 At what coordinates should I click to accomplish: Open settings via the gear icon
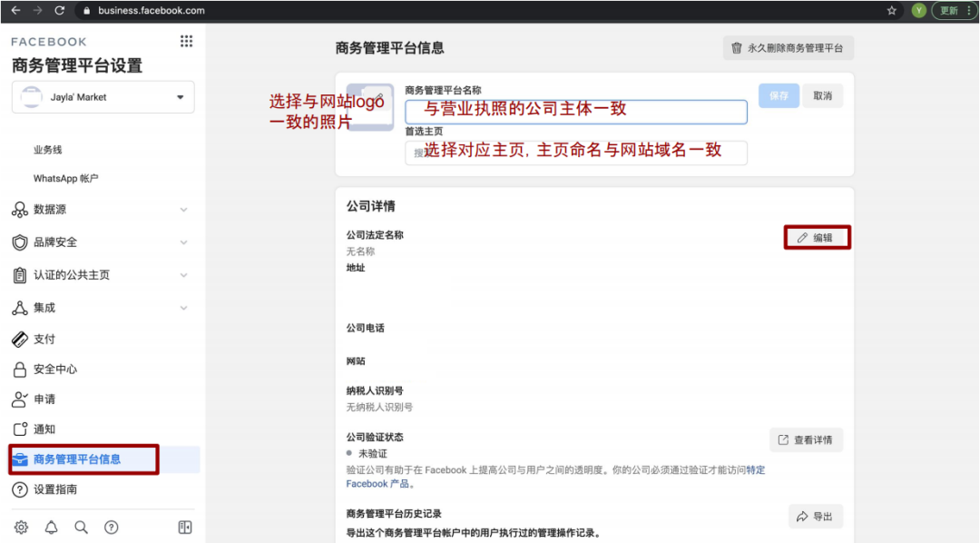pyautogui.click(x=21, y=527)
